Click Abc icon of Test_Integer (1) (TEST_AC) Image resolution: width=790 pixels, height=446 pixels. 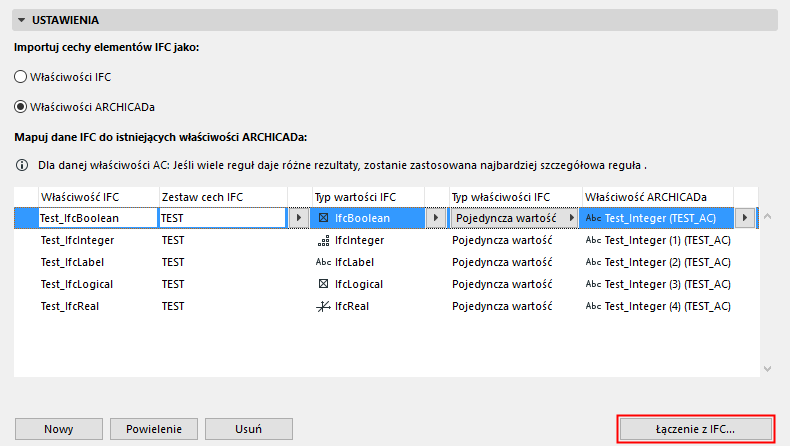point(593,240)
